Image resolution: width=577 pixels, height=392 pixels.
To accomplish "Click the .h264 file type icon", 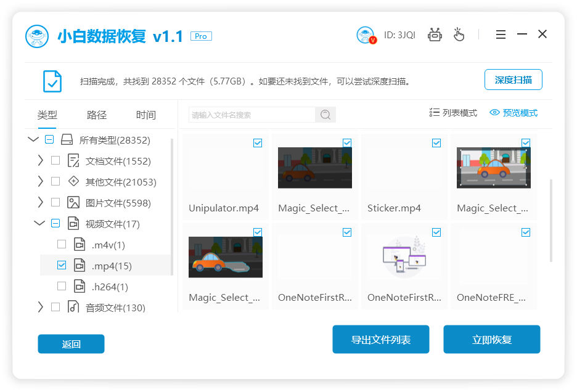I will tap(80, 287).
